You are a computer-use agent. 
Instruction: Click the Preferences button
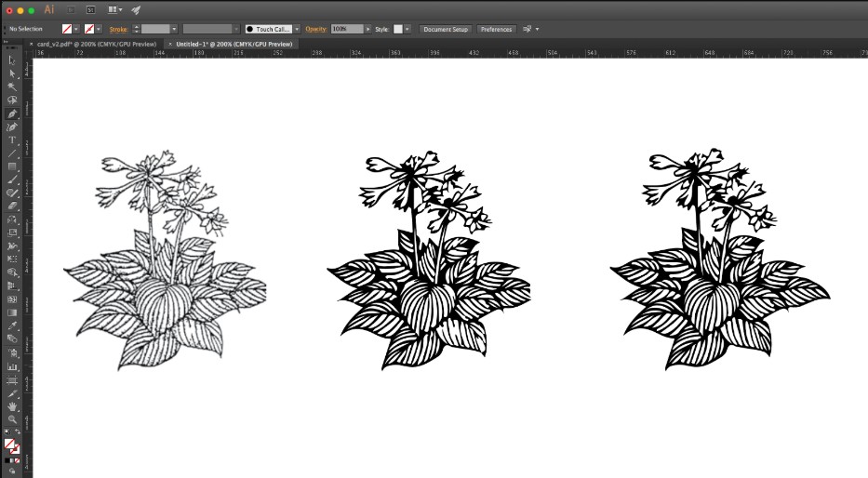coord(496,30)
